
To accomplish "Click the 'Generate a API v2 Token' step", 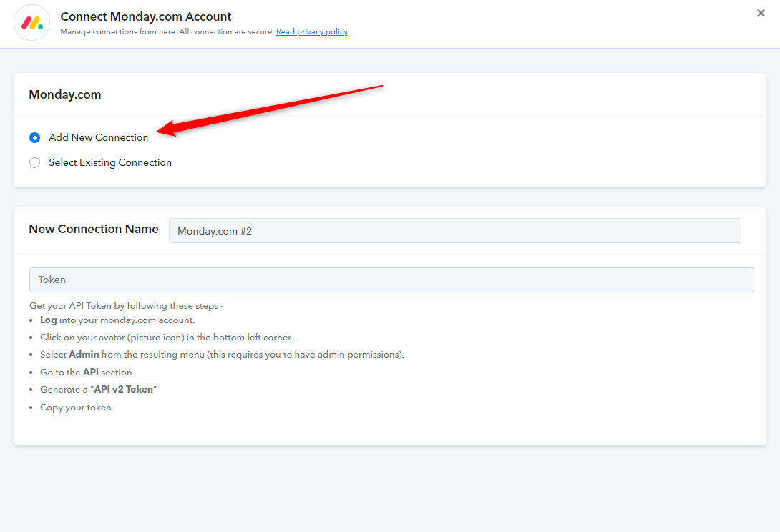I will tap(99, 389).
